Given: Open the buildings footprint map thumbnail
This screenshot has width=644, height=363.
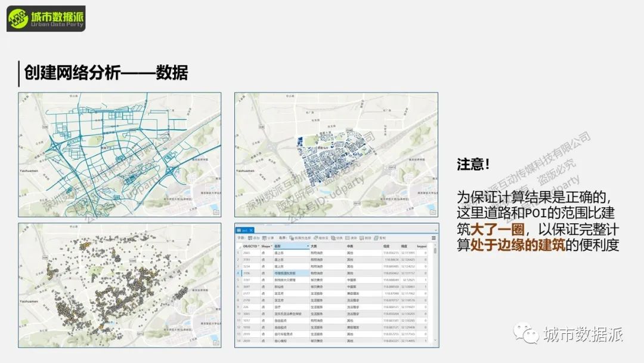Looking at the screenshot, I should point(336,155).
